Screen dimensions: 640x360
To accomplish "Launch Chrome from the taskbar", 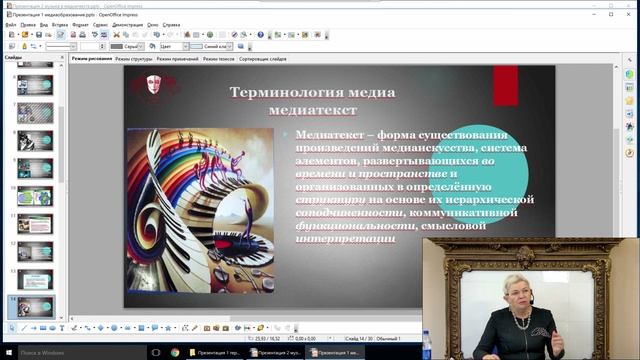I will click(x=175, y=352).
